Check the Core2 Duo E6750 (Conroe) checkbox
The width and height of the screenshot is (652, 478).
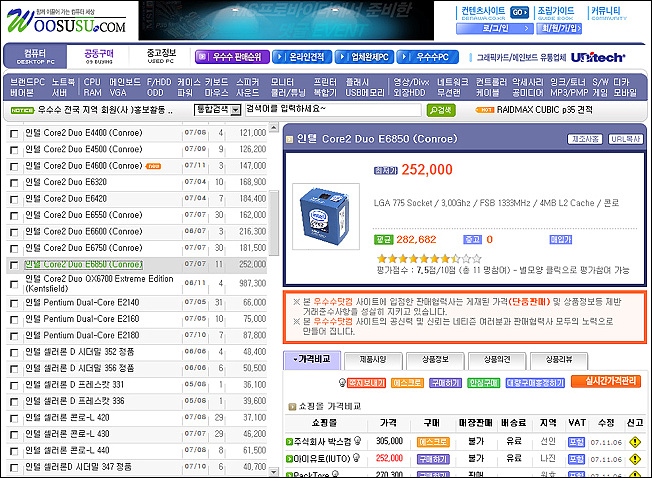point(14,249)
